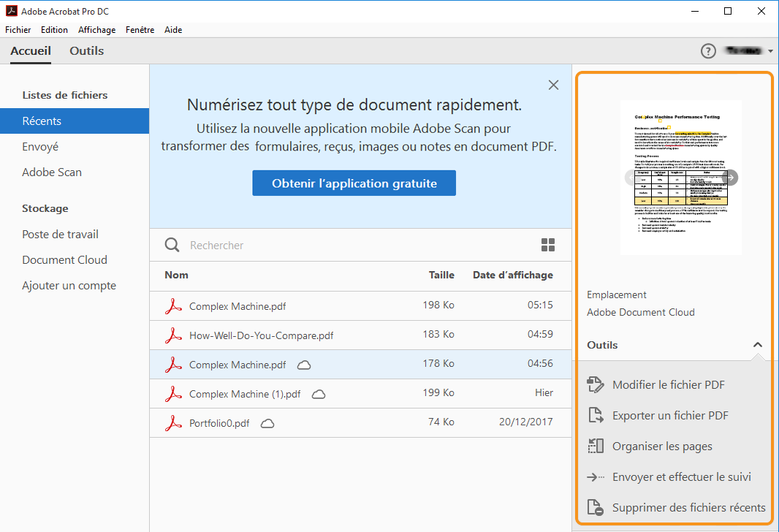779x532 pixels.
Task: Click the Exporter un fichier PDF icon
Action: 596,416
